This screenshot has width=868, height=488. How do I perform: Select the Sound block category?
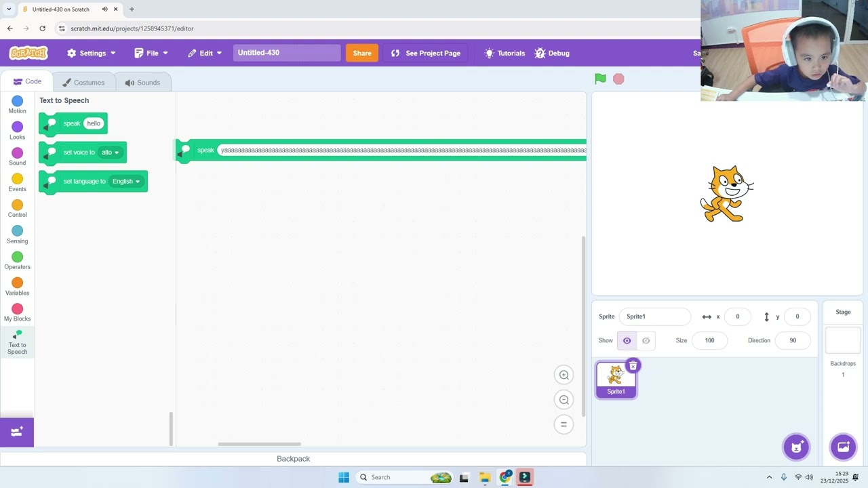(x=17, y=157)
